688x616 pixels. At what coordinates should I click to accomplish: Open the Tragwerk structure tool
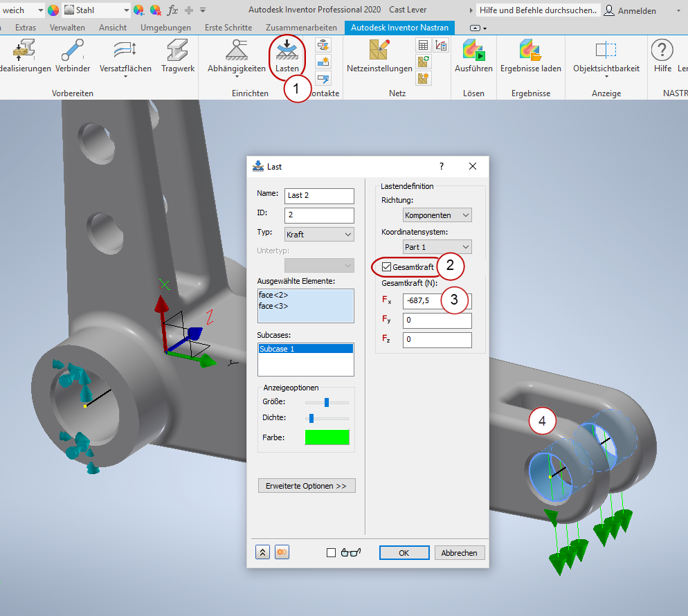pyautogui.click(x=178, y=55)
